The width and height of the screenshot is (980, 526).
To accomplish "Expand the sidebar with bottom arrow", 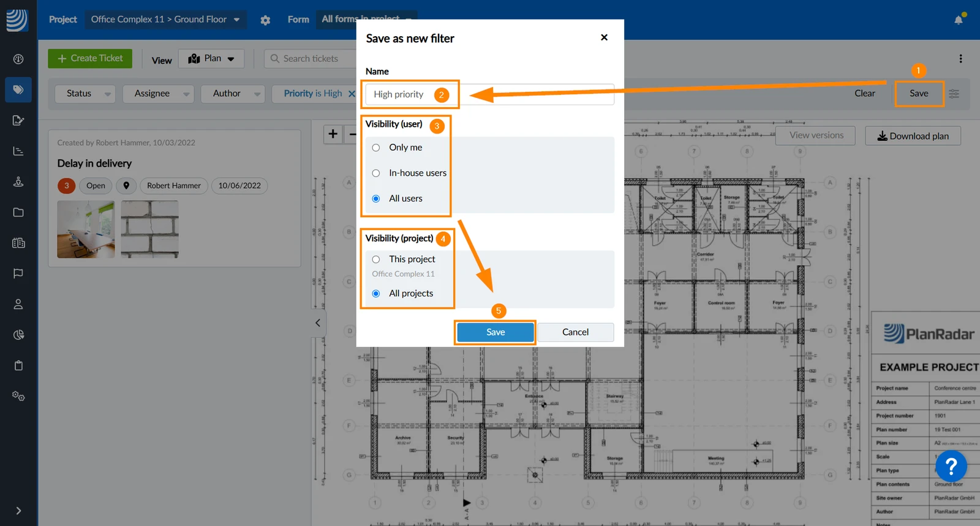I will point(18,511).
